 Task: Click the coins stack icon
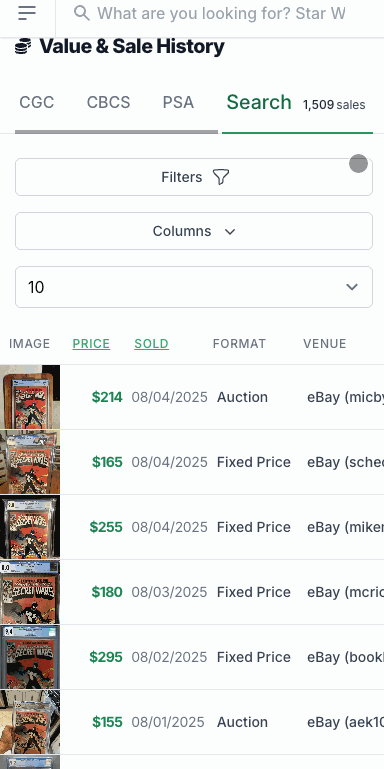(x=23, y=47)
